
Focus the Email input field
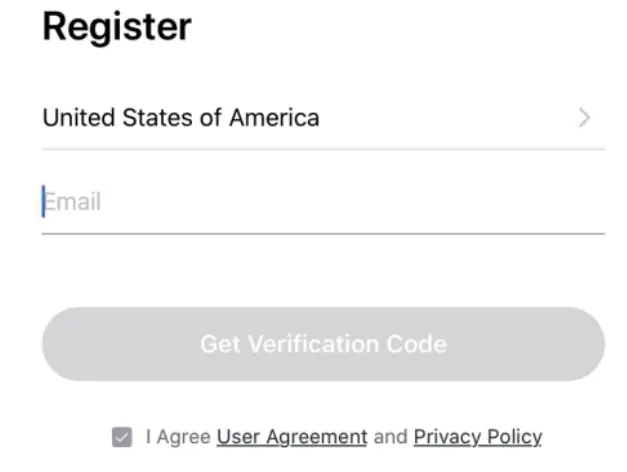[x=322, y=203]
